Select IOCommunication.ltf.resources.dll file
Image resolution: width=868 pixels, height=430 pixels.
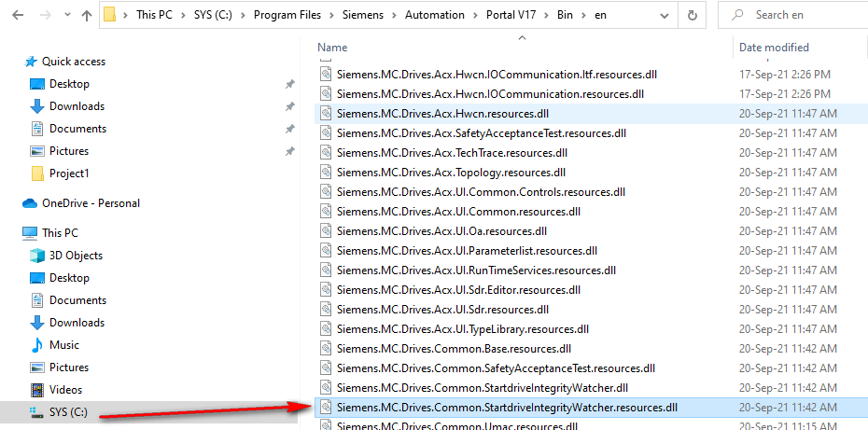click(x=497, y=75)
